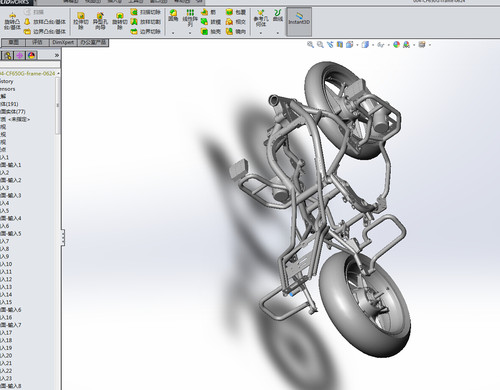Select the solid bodies (191) tree folder
The width and height of the screenshot is (500, 390).
point(9,104)
